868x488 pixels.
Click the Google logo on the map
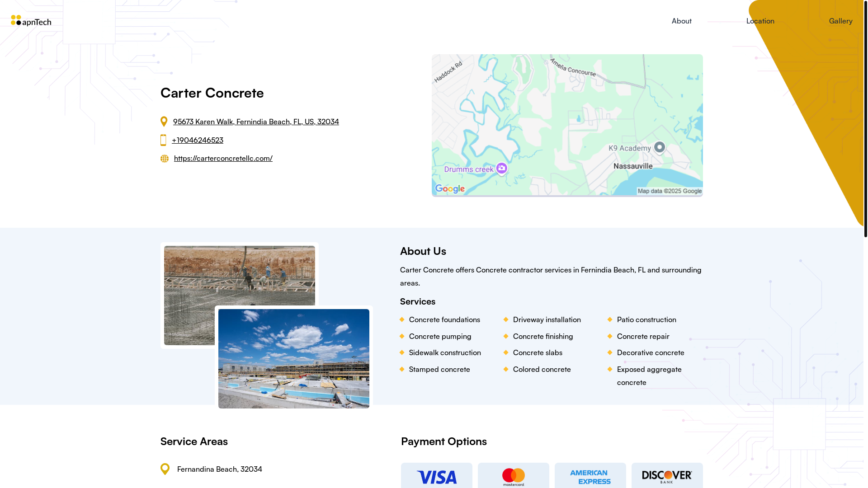pyautogui.click(x=450, y=189)
